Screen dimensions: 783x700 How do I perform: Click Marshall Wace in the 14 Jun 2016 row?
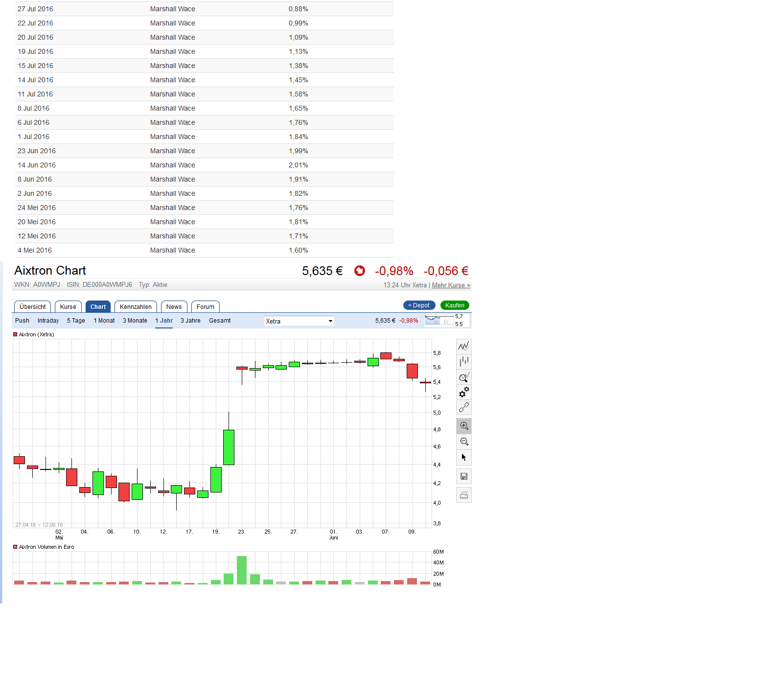(173, 165)
